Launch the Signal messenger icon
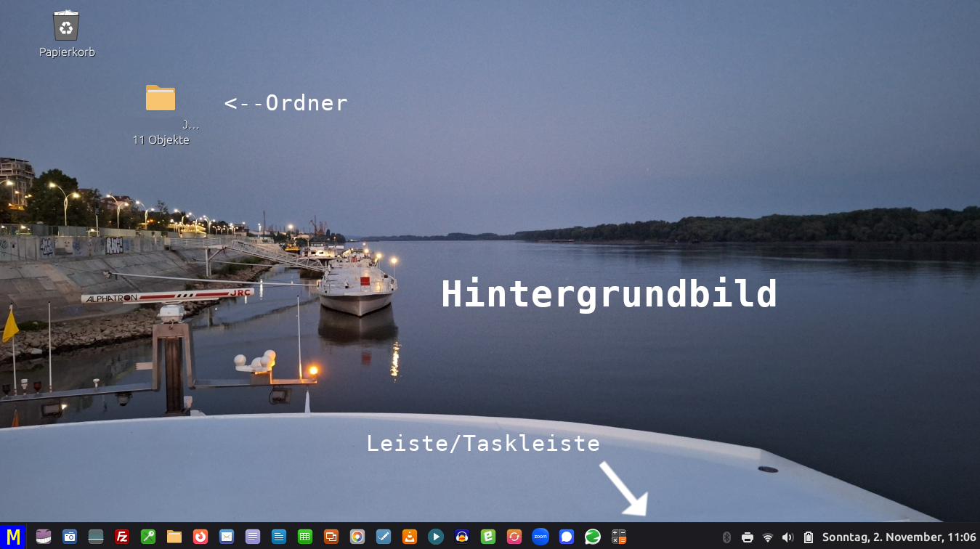The image size is (980, 549). (x=567, y=537)
